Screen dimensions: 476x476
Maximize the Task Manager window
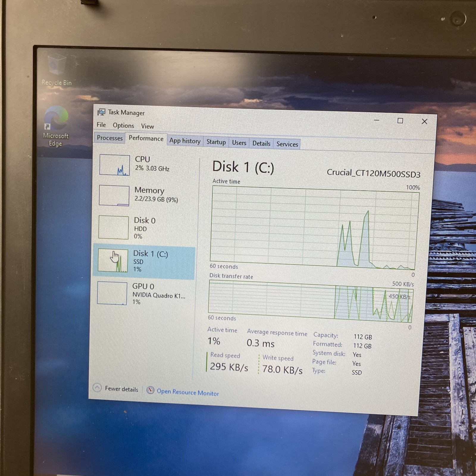(400, 120)
